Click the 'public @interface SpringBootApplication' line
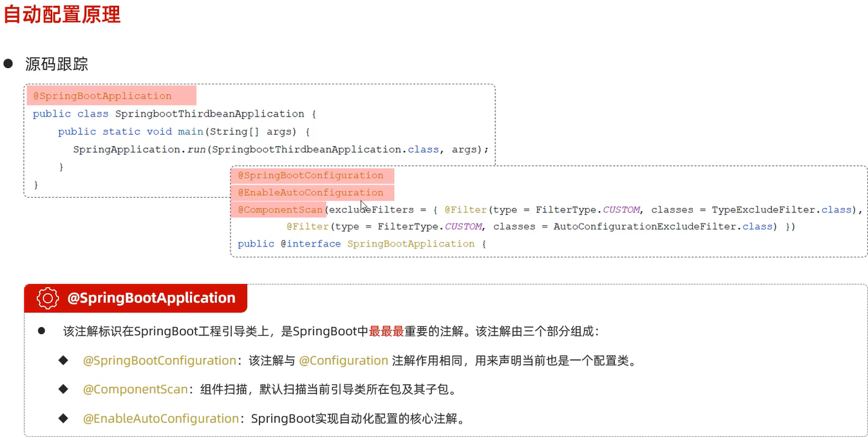Viewport: 868px width, 437px height. pyautogui.click(x=361, y=244)
